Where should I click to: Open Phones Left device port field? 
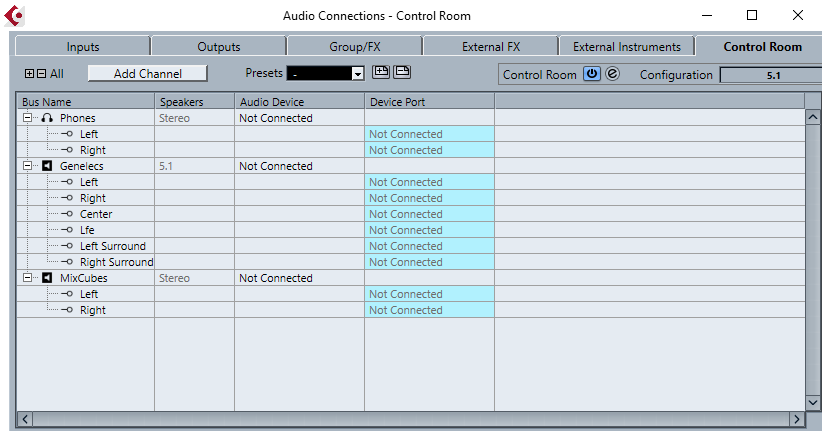(429, 134)
